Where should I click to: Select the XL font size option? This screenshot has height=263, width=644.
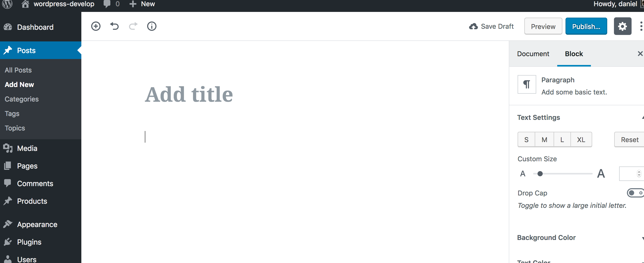(581, 139)
